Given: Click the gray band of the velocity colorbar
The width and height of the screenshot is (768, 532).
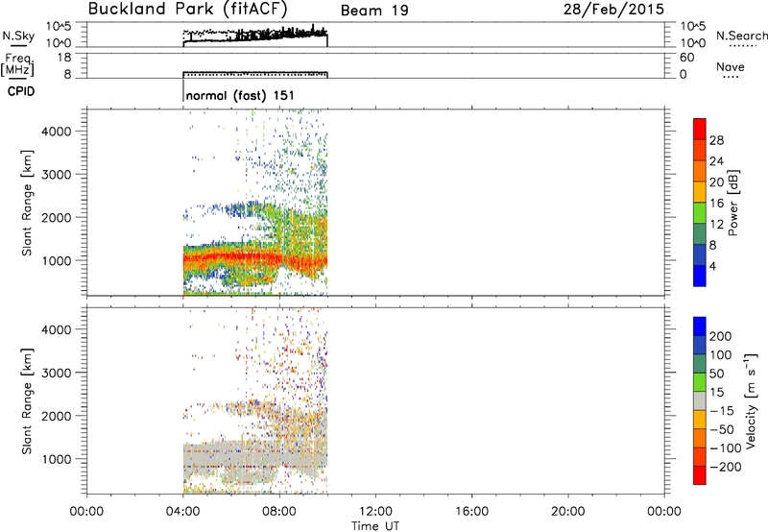Looking at the screenshot, I should (700, 400).
